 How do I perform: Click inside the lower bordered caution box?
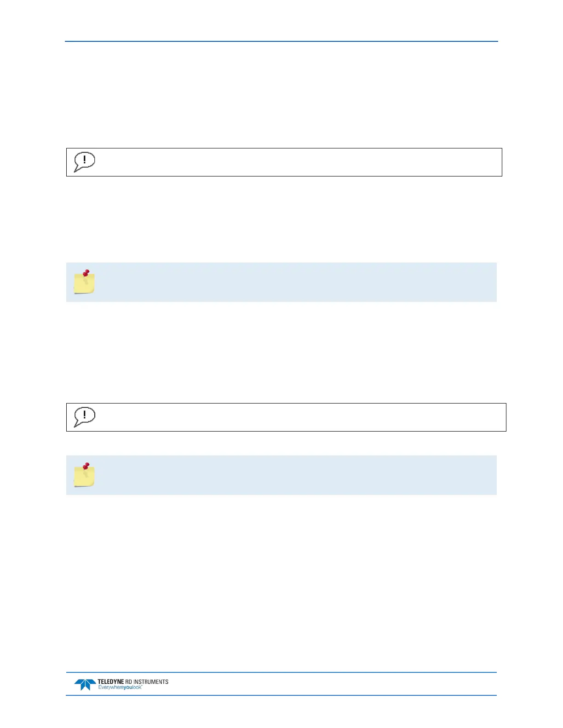click(294, 417)
